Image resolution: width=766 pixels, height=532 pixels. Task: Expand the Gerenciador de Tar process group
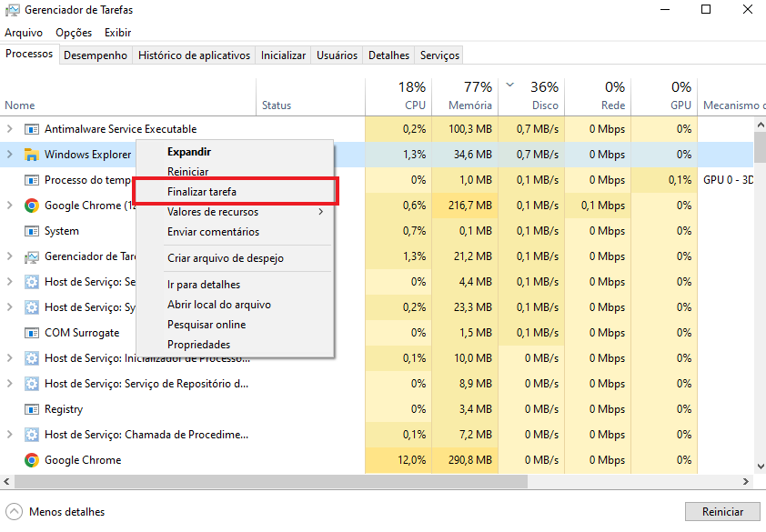point(9,256)
